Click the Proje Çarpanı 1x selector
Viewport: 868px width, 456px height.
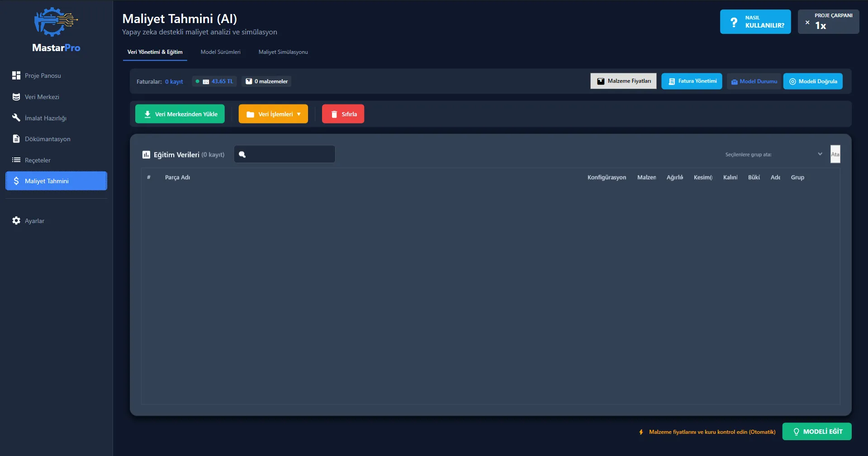pyautogui.click(x=828, y=22)
